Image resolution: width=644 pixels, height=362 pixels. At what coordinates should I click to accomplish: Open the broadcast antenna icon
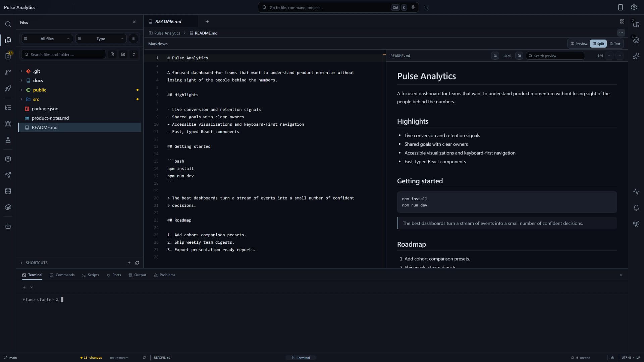click(636, 224)
